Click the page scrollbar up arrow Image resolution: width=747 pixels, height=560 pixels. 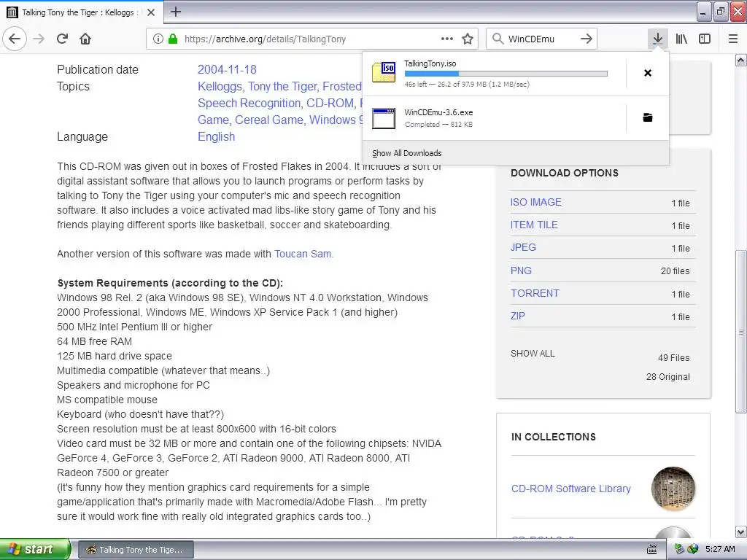(741, 60)
